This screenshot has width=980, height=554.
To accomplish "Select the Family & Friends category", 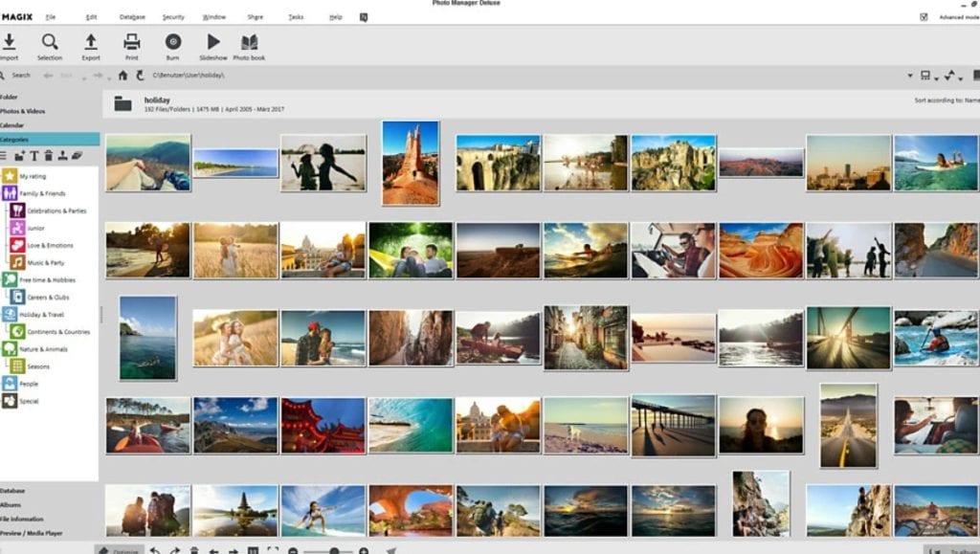I will pos(42,193).
